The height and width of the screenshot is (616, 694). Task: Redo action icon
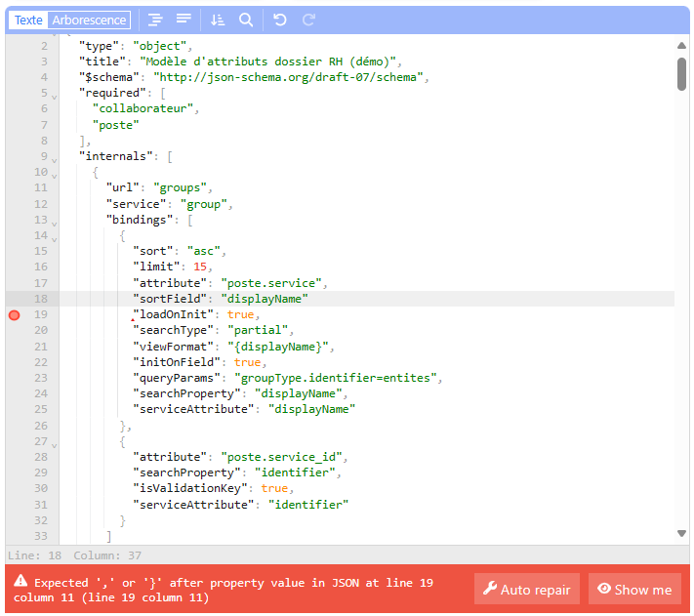(308, 20)
